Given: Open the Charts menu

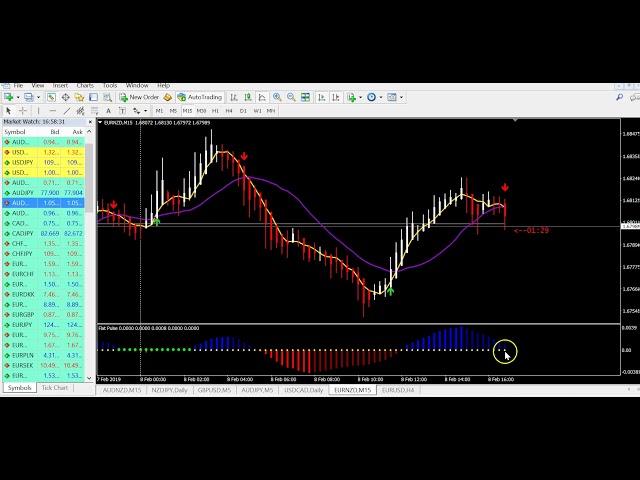Looking at the screenshot, I should [85, 86].
